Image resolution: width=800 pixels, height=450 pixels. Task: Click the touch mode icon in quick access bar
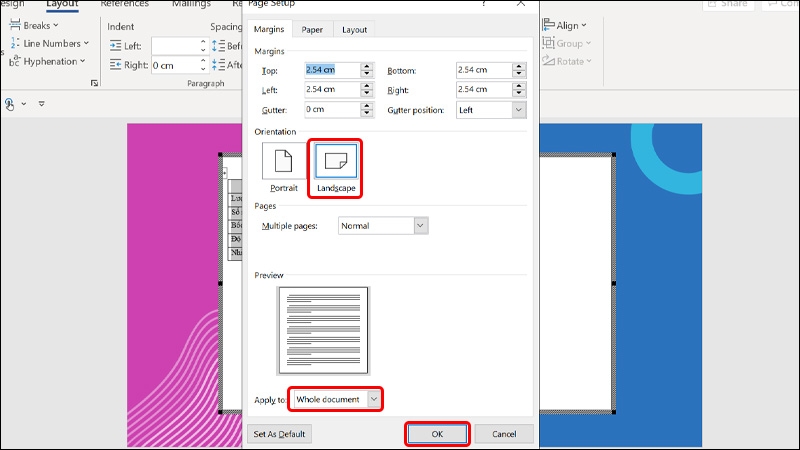point(10,104)
